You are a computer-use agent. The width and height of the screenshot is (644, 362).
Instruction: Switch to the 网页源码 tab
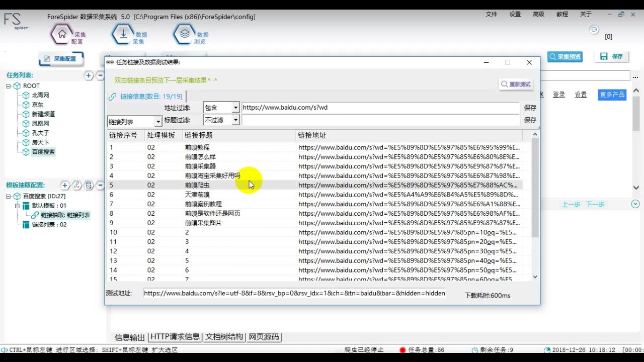(x=264, y=337)
